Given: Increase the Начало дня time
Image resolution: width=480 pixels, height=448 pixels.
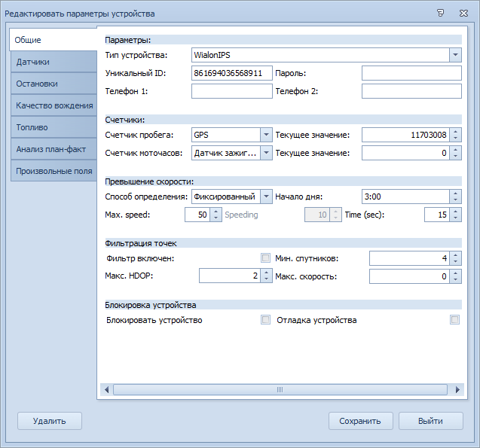Looking at the screenshot, I should (x=455, y=194).
